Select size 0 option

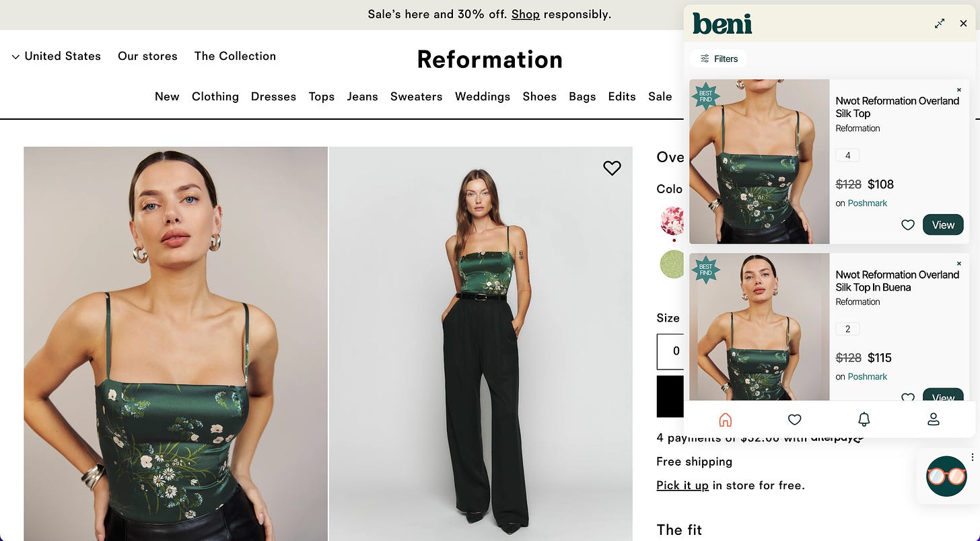click(676, 351)
